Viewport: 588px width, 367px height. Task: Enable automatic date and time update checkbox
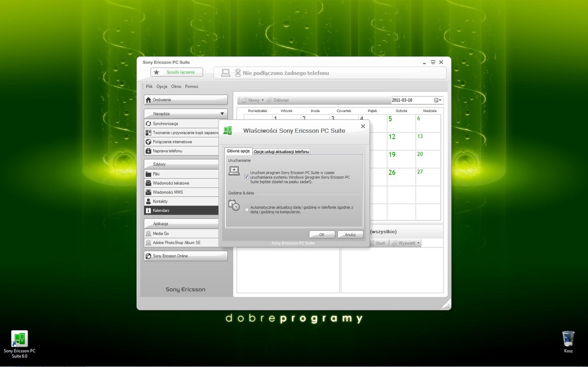pos(246,209)
